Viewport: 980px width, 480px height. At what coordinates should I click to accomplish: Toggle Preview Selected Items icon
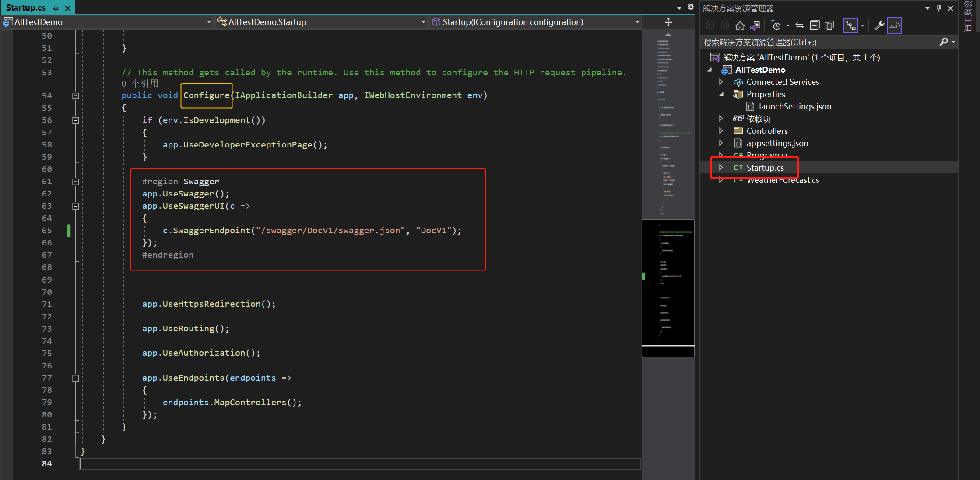pyautogui.click(x=895, y=26)
